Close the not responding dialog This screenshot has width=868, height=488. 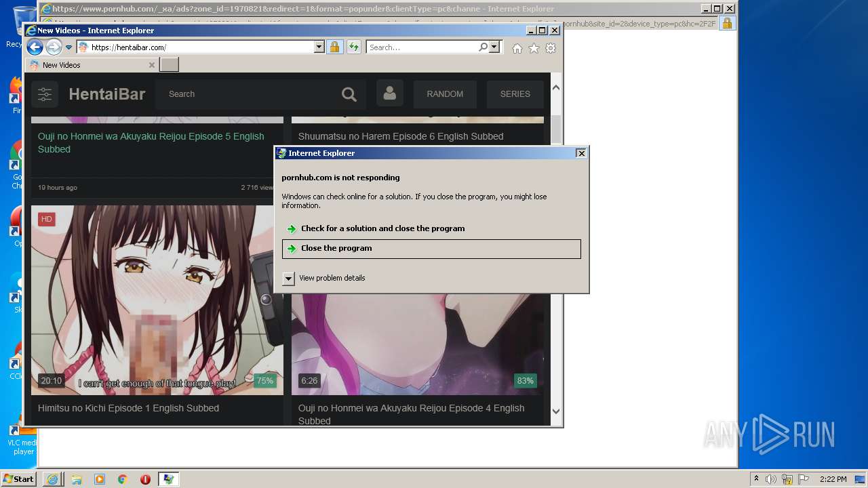[x=581, y=153]
